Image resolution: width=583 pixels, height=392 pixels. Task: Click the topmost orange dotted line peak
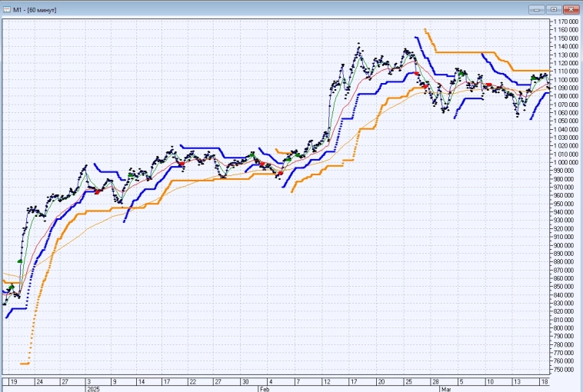pyautogui.click(x=425, y=30)
